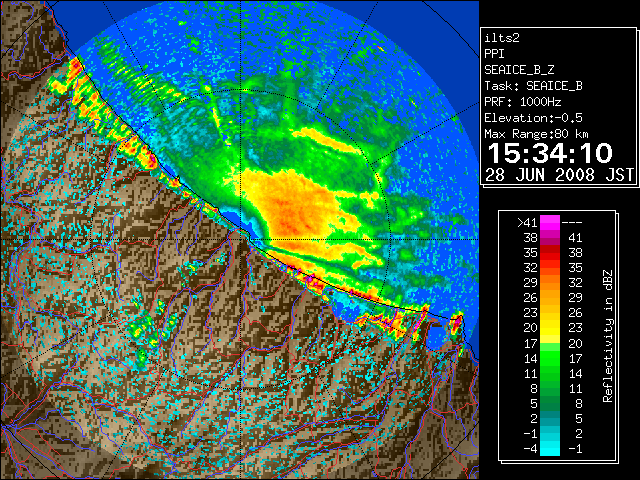Screen dimensions: 640x480
Task: Click the cyan -4 dBZ legend swatch
Action: coord(550,448)
